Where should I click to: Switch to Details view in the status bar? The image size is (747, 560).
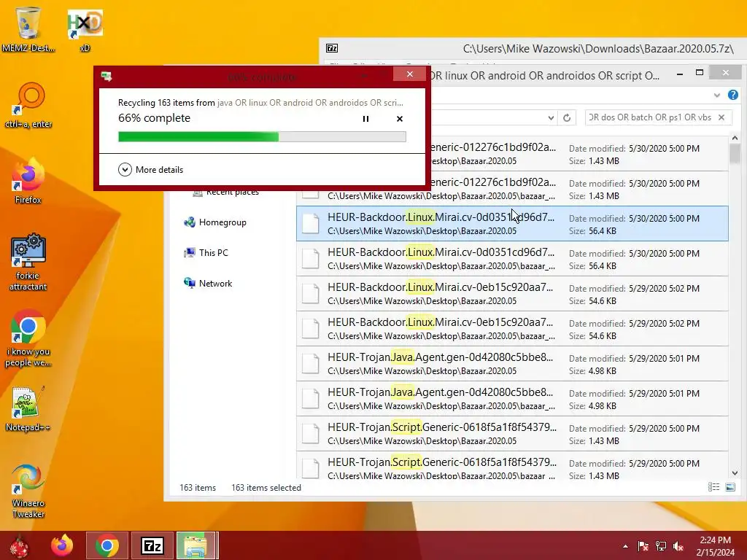coord(713,487)
